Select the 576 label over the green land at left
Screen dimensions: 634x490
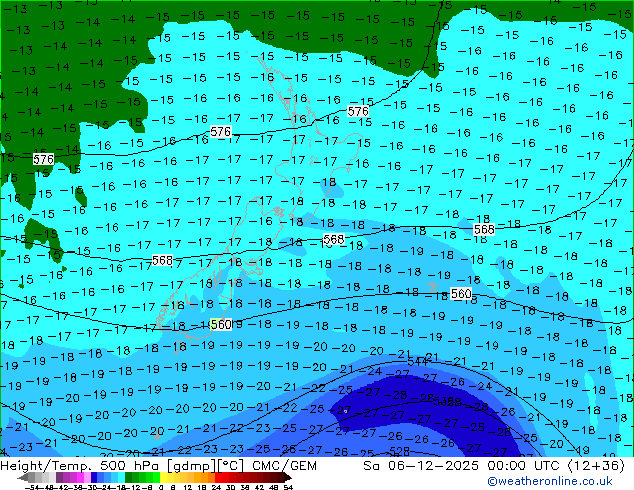pos(44,159)
